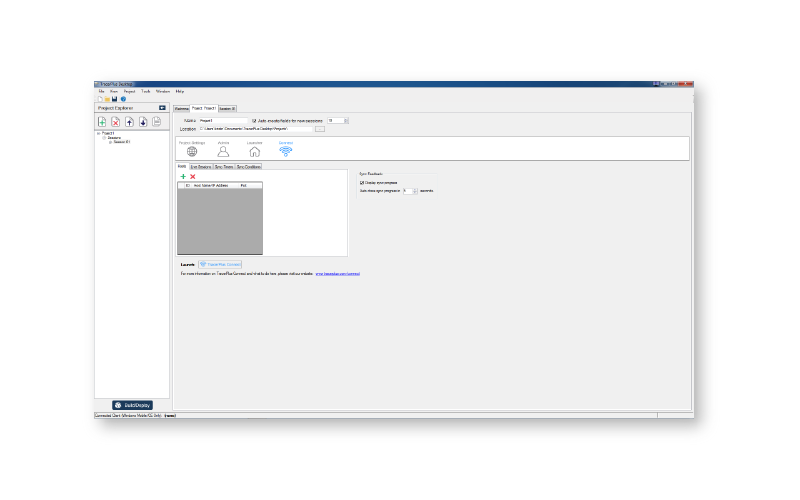Open the Admin user icon
This screenshot has height=500, width=800.
pos(223,152)
